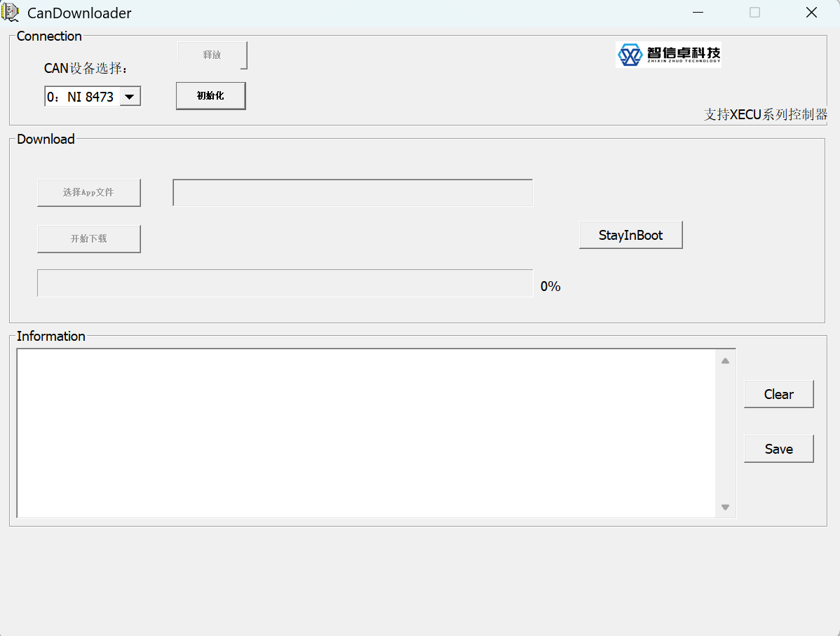
Task: Close the CanDownloader window
Action: 811,13
